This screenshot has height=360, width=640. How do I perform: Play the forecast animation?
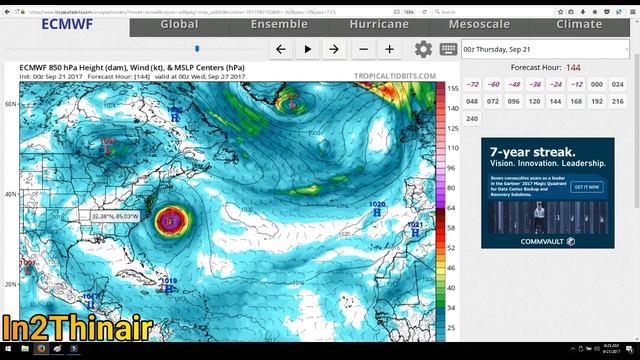[307, 49]
